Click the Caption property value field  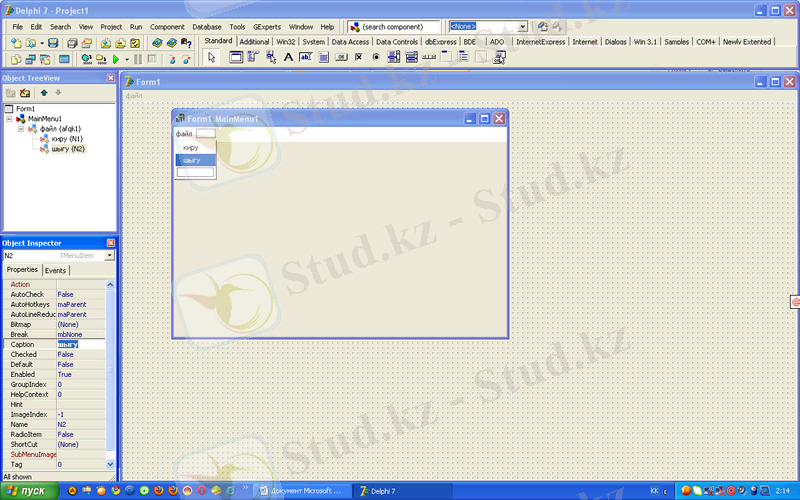pos(81,344)
